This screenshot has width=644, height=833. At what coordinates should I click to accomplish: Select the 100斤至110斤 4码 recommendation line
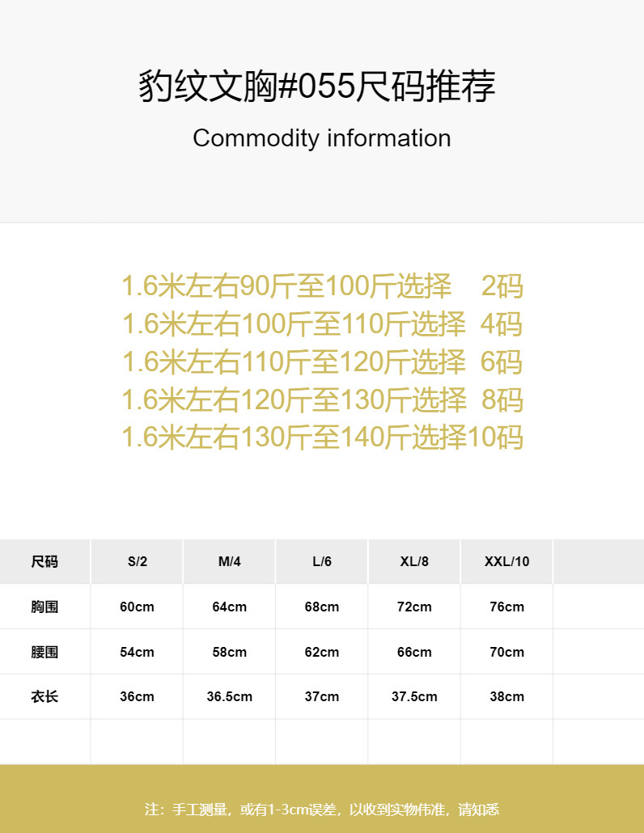322,324
